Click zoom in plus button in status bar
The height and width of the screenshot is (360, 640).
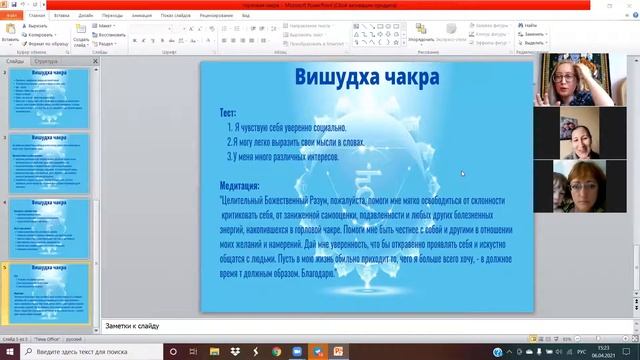pyautogui.click(x=625, y=339)
